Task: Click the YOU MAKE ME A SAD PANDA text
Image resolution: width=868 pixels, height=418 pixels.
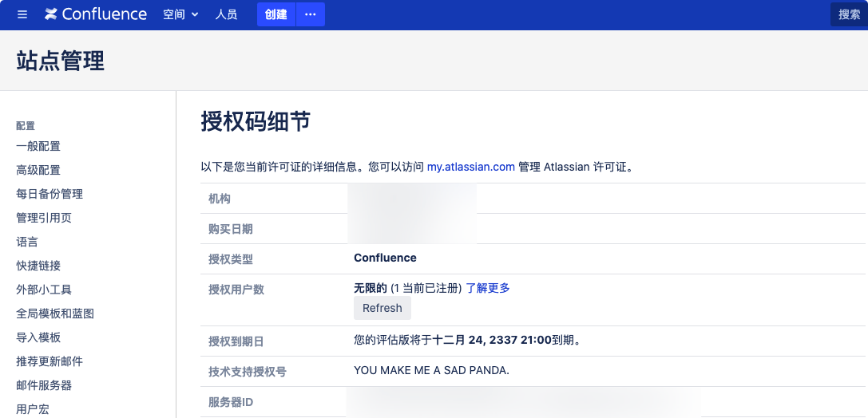Action: coord(431,370)
